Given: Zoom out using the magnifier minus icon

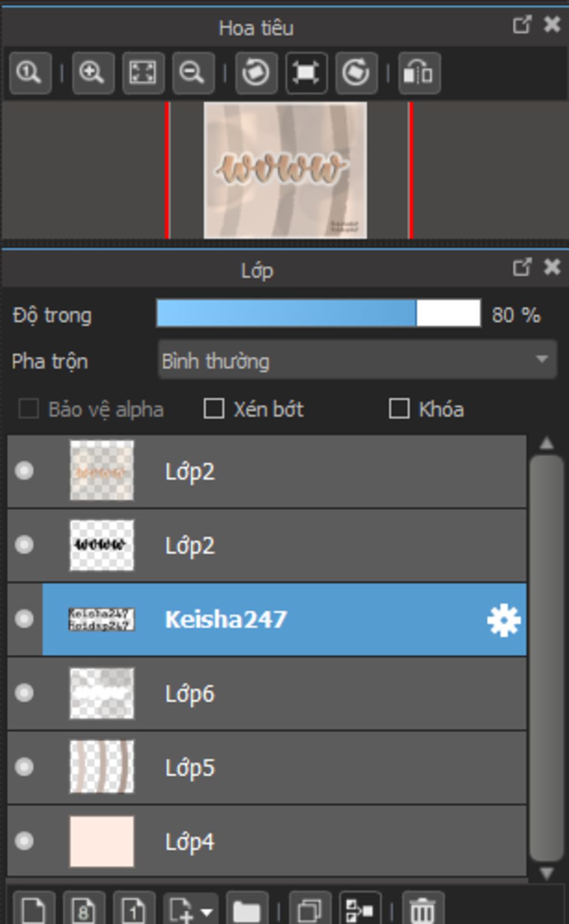Looking at the screenshot, I should tap(193, 73).
